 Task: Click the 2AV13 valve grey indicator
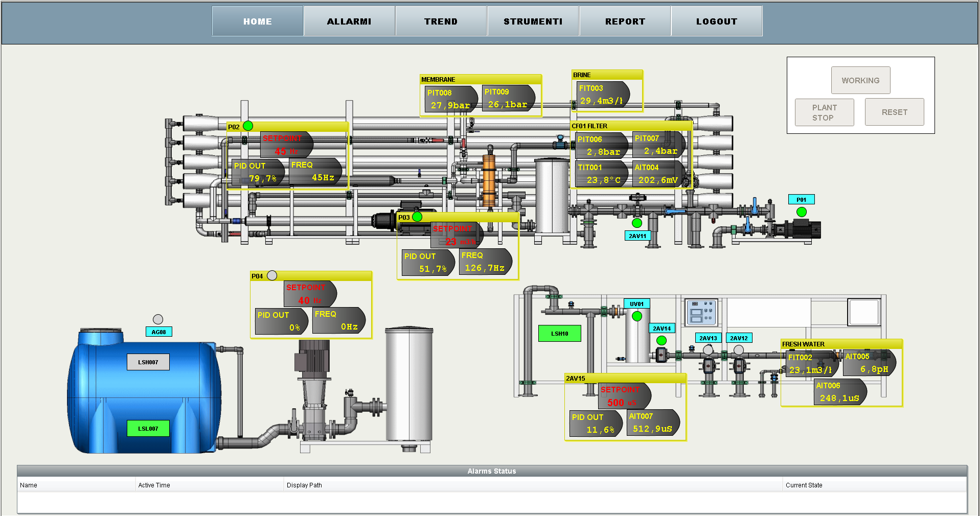point(708,350)
